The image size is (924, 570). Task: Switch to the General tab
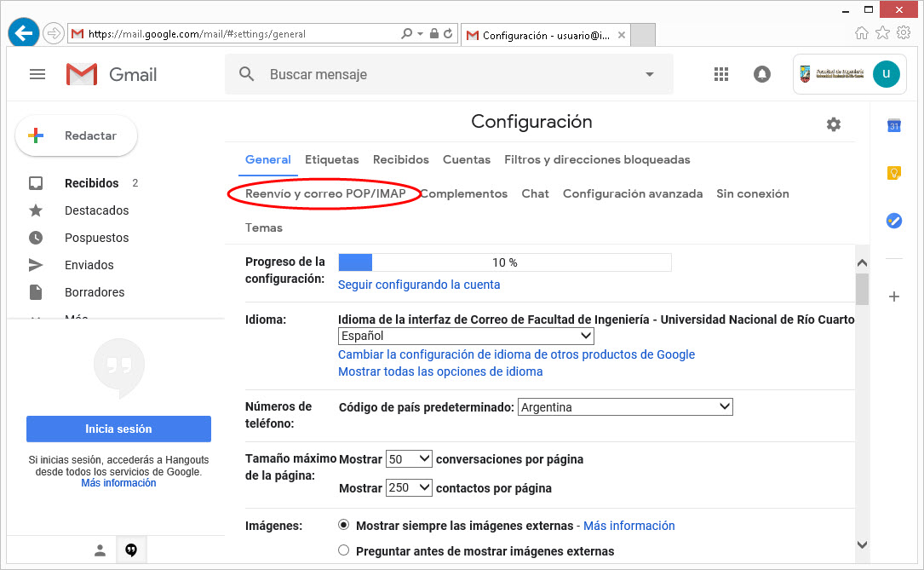[x=268, y=159]
